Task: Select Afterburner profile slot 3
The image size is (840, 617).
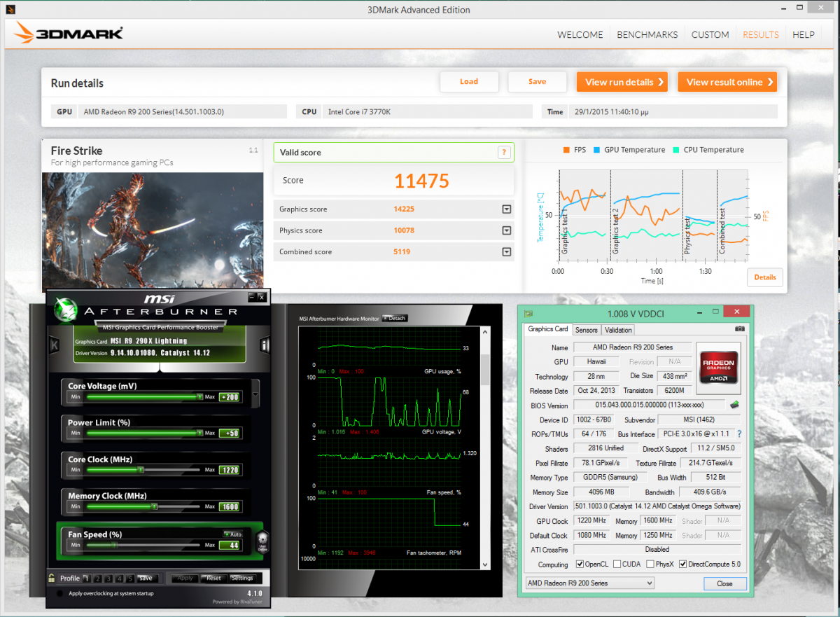Action: [x=108, y=578]
